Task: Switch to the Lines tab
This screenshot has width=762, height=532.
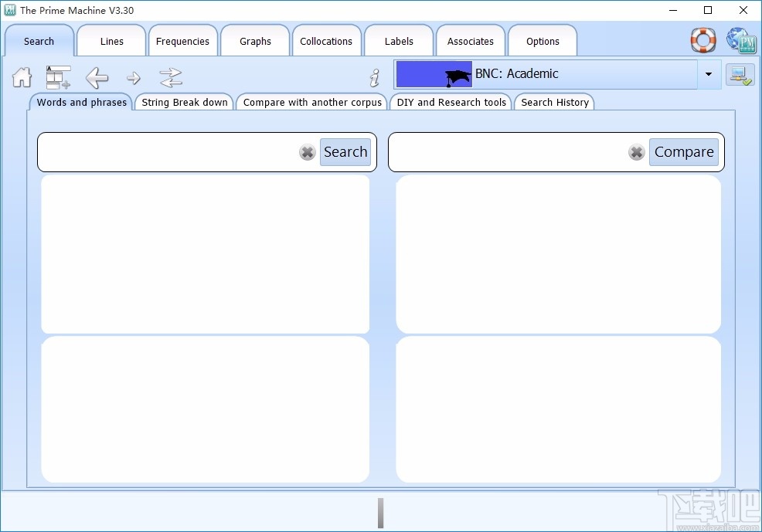Action: tap(112, 41)
